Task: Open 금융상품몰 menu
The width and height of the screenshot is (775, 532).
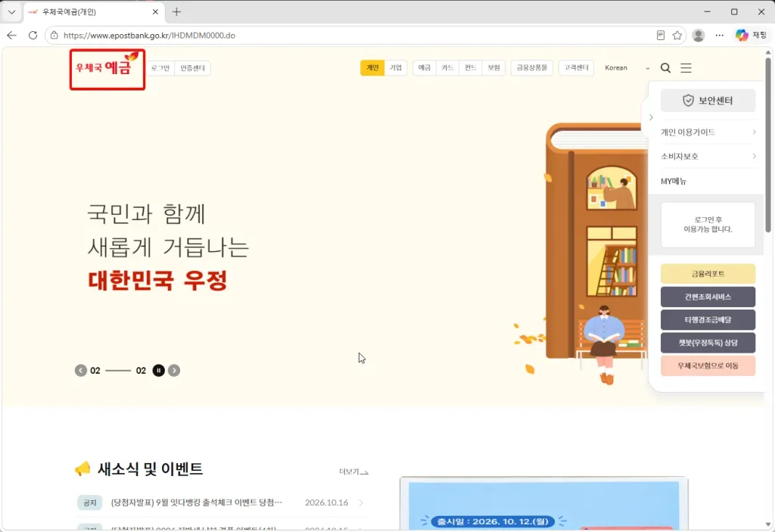Action: (x=532, y=68)
